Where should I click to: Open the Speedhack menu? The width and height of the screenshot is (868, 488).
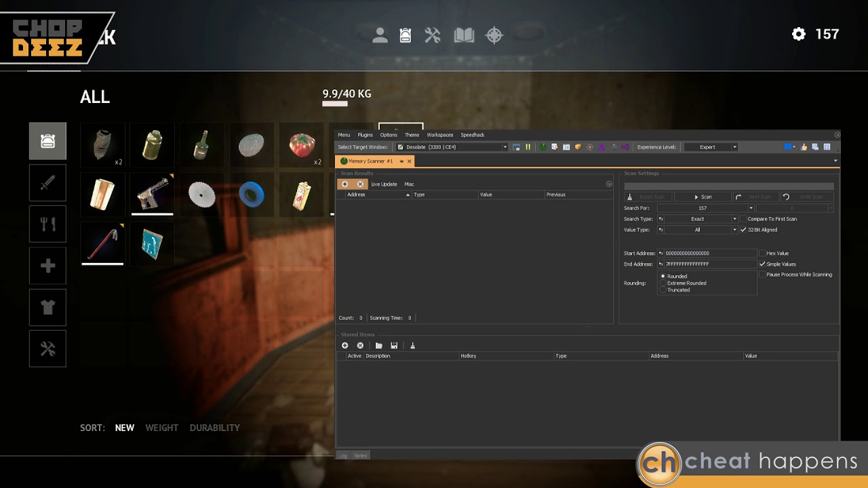pos(473,135)
